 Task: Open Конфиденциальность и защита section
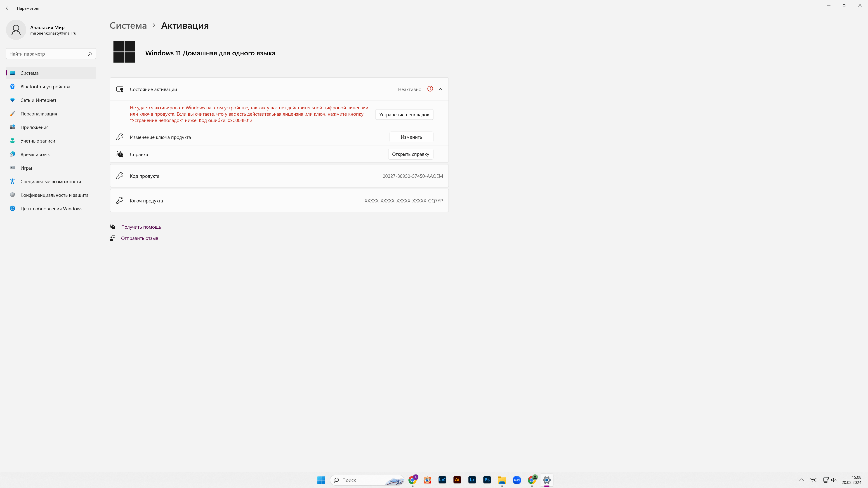click(x=51, y=195)
